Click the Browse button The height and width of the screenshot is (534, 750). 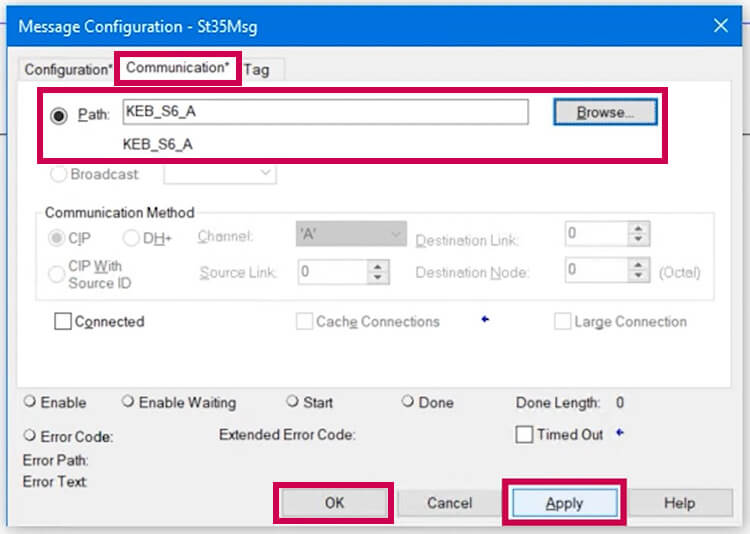[605, 112]
